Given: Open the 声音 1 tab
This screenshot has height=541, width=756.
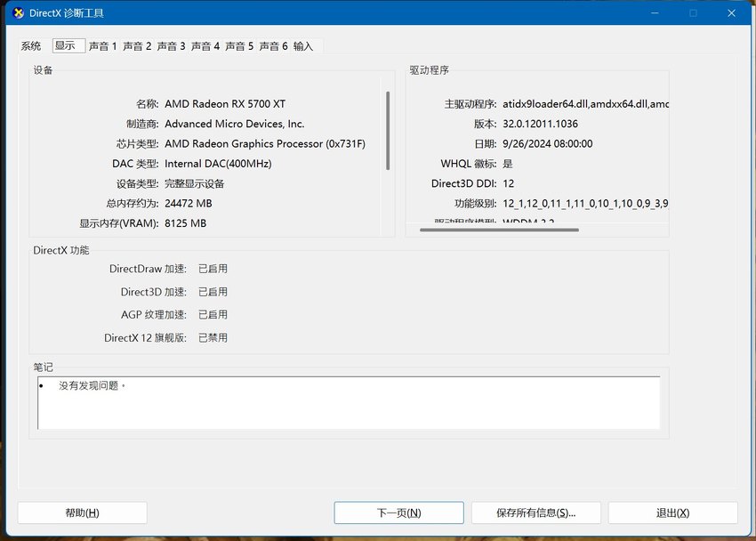Looking at the screenshot, I should tap(102, 45).
